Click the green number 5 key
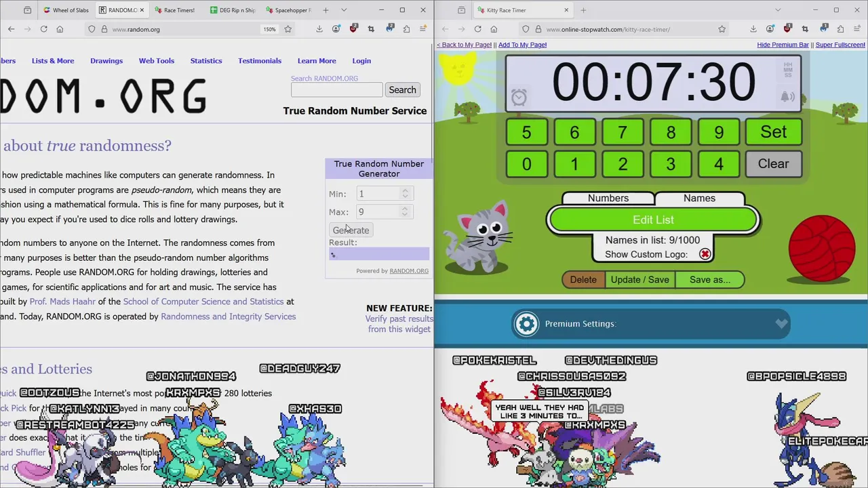The width and height of the screenshot is (868, 488). [526, 132]
